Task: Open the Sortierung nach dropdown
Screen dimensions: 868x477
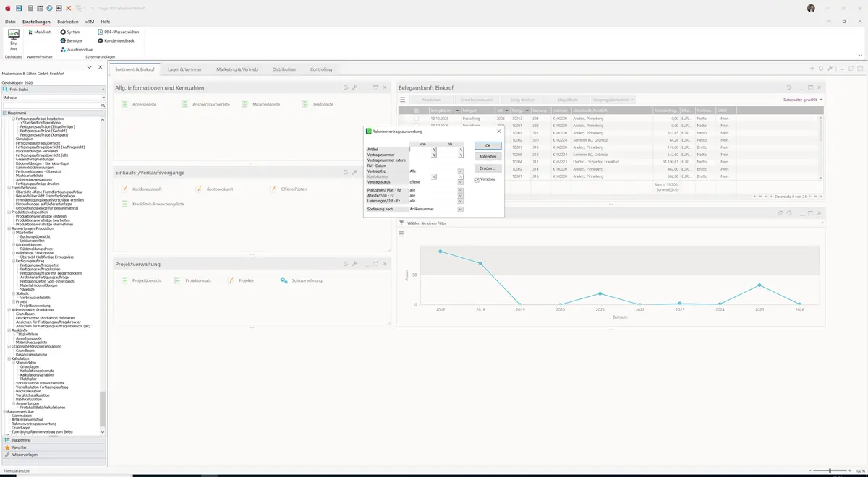Action: click(x=460, y=209)
